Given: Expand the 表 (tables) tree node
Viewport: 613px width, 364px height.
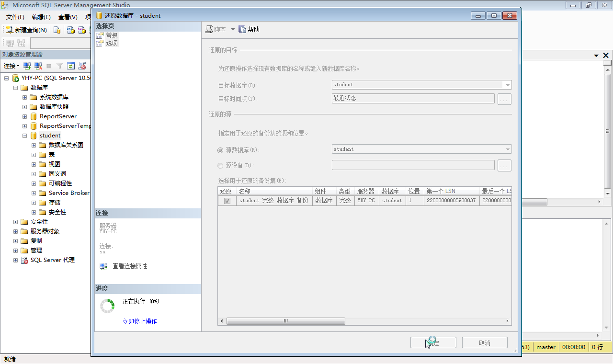Looking at the screenshot, I should pos(34,155).
